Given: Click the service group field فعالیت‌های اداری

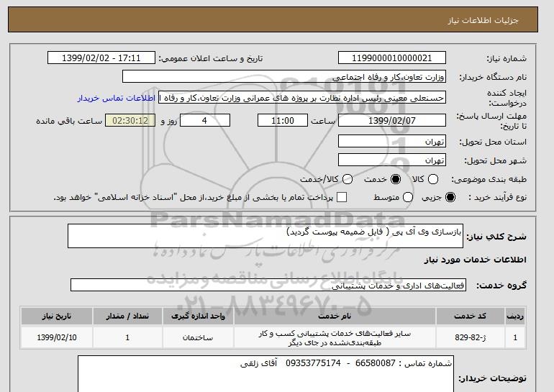Looking at the screenshot, I should coord(268,285).
